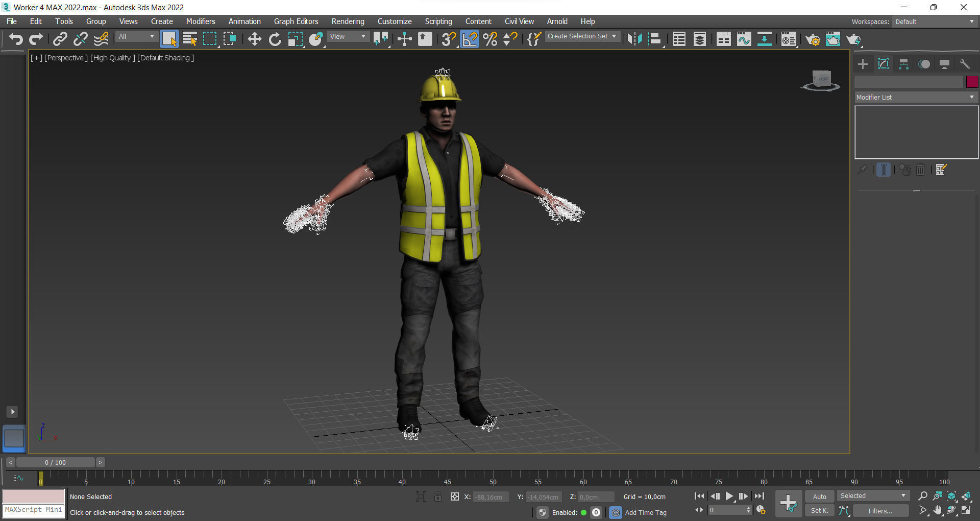Viewport: 980px width, 521px height.
Task: Click the object color swatch
Action: coord(972,82)
